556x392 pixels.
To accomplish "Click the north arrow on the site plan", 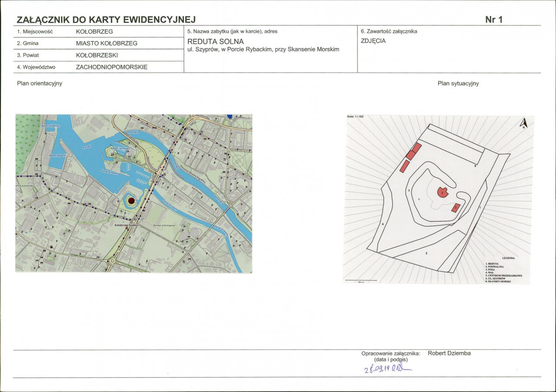I will [524, 123].
